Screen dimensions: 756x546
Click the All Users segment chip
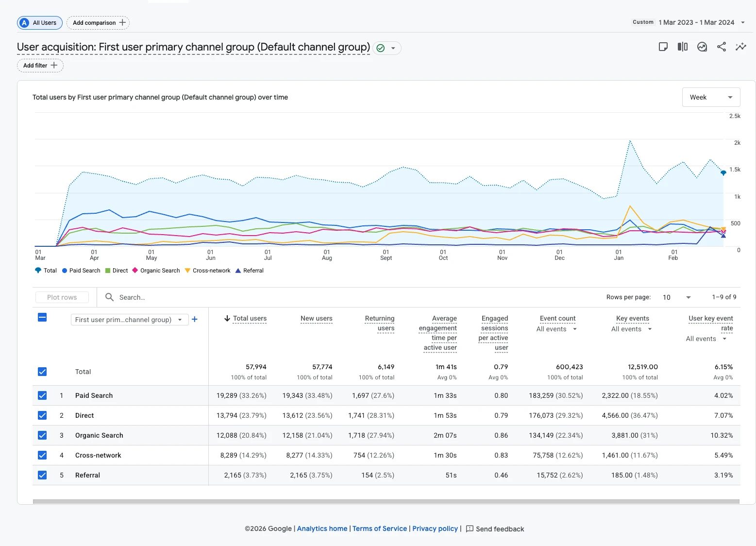coord(40,23)
